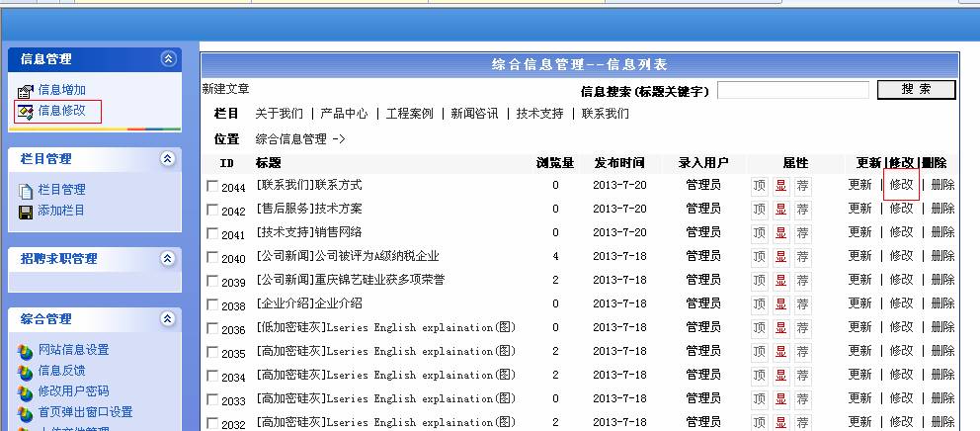Click the title keyword search input field
The image size is (980, 431).
(x=792, y=91)
